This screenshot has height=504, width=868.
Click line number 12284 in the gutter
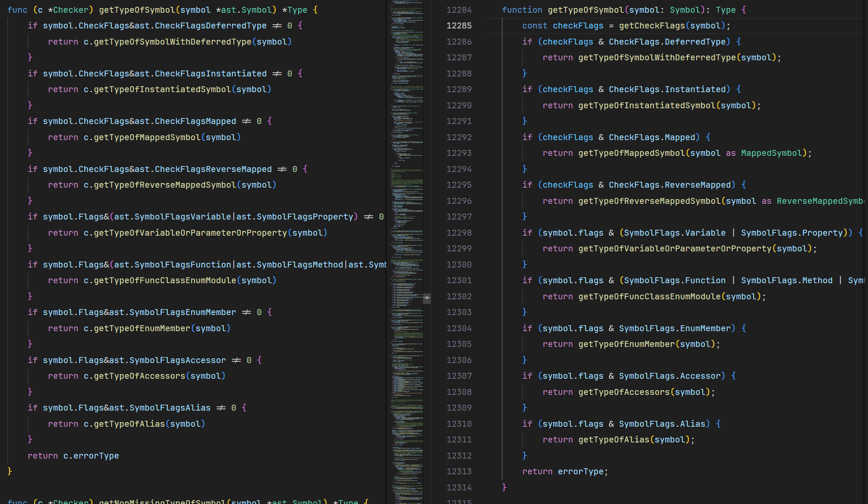459,10
